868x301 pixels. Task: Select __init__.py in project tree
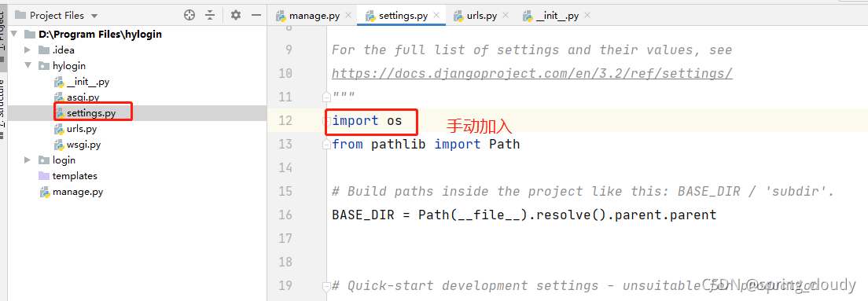click(87, 82)
